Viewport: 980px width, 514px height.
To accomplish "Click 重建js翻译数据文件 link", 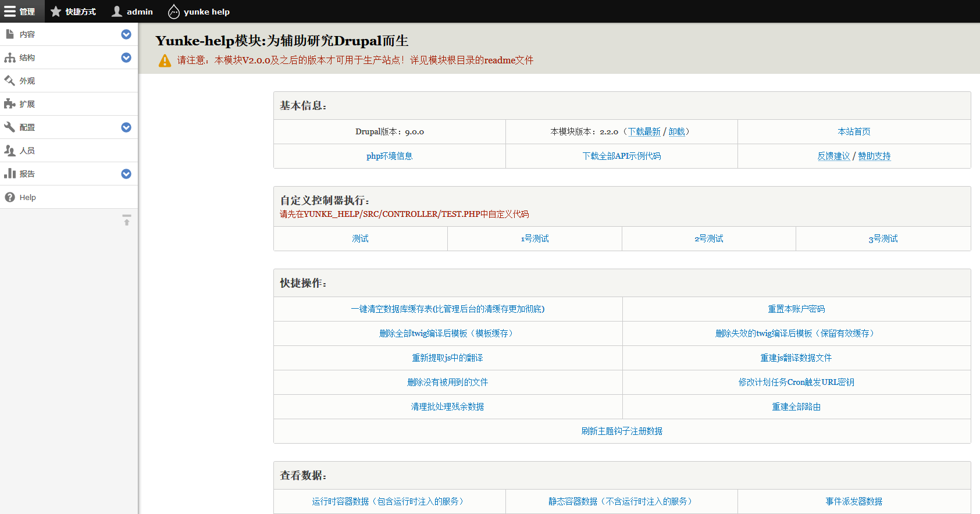I will [797, 358].
